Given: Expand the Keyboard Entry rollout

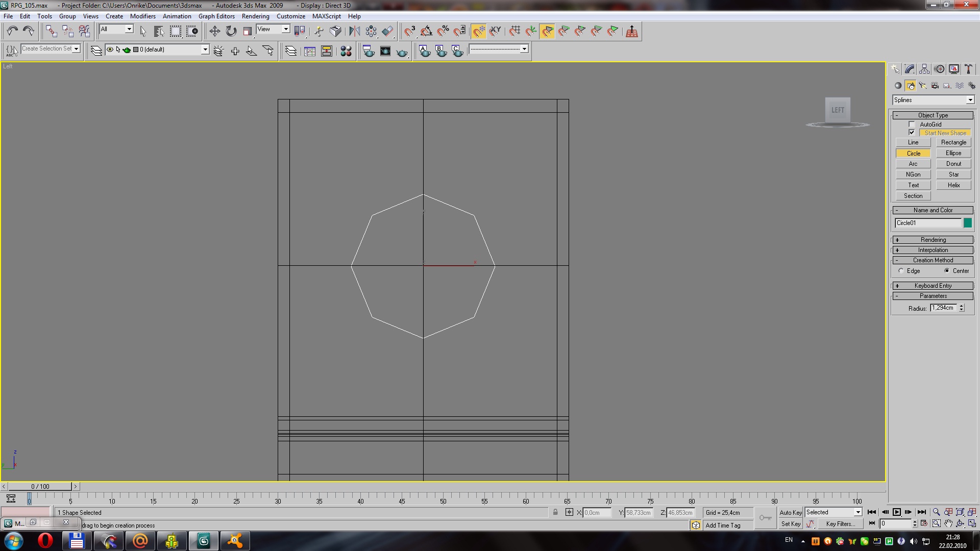Looking at the screenshot, I should point(933,286).
